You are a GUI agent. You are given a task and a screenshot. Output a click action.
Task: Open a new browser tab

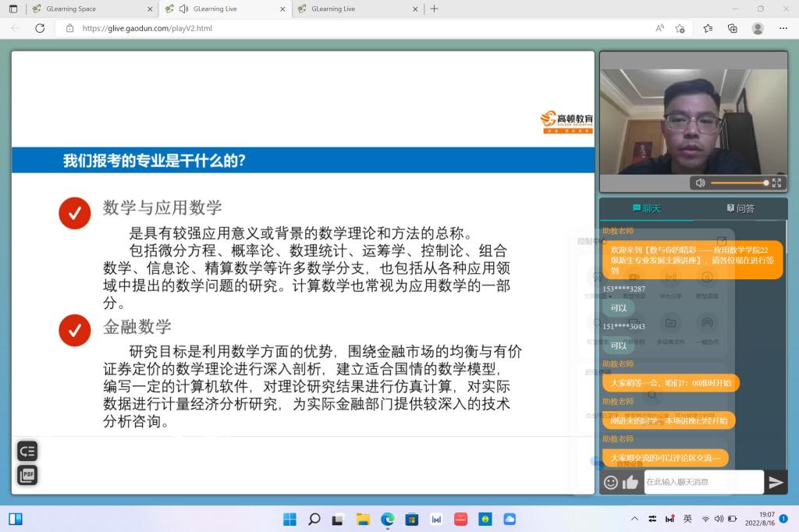[x=435, y=9]
